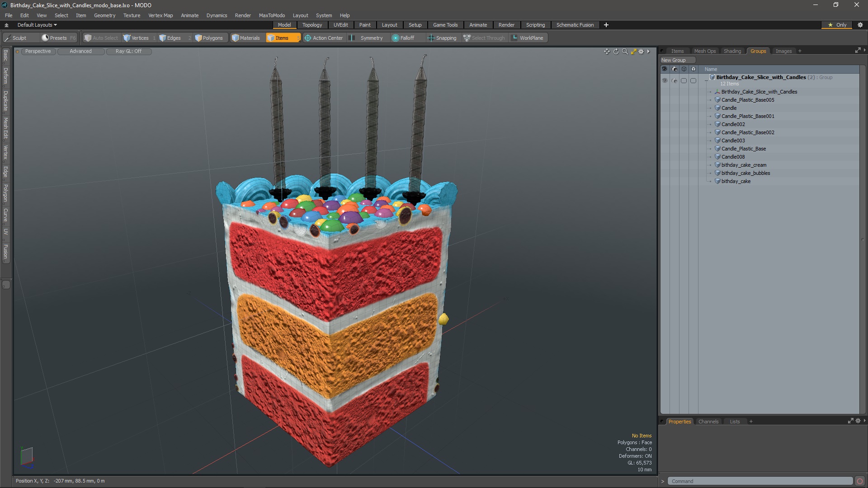
Task: Expand command history arrow beside Command field
Action: point(663,481)
